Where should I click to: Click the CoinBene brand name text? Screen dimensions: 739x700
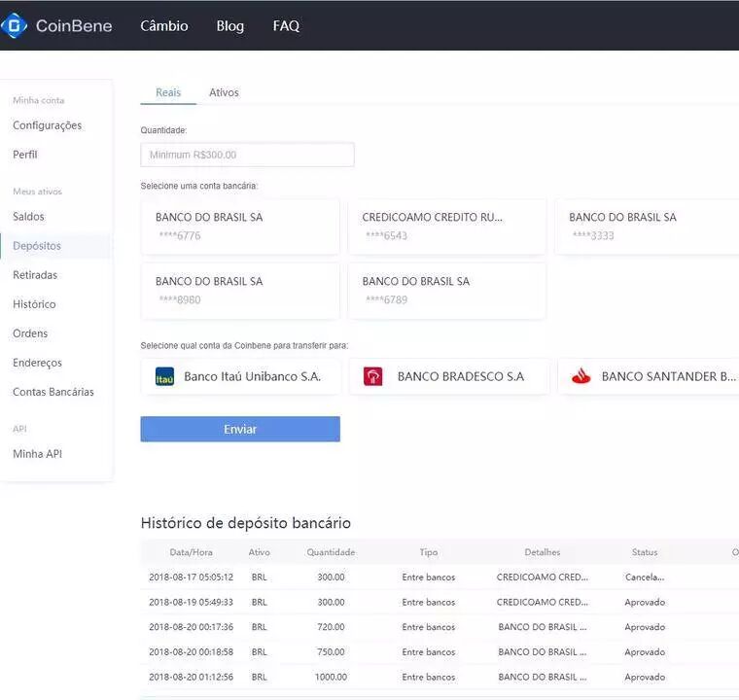point(74,26)
